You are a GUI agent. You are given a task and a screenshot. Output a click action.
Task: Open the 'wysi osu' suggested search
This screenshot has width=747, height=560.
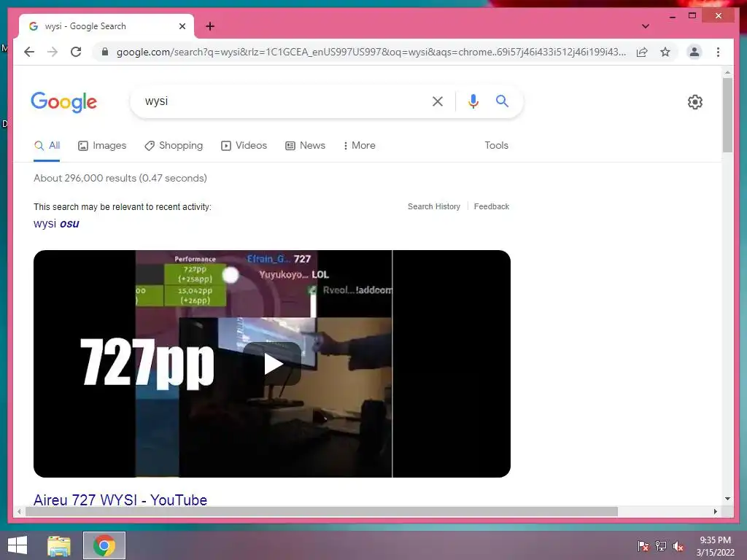(56, 223)
